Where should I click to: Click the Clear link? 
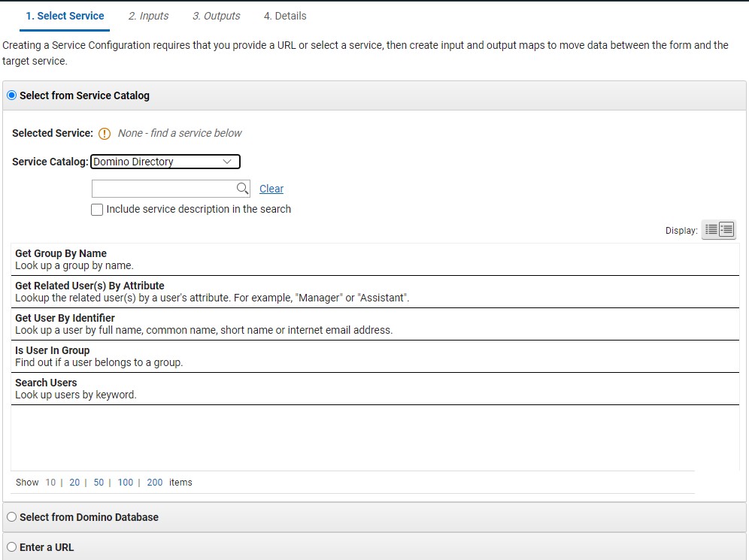tap(271, 189)
